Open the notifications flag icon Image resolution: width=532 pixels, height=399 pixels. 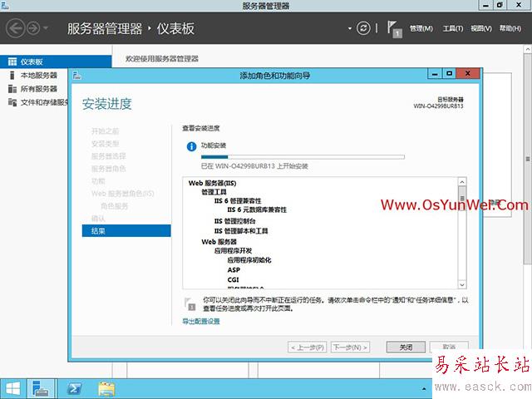pos(394,29)
